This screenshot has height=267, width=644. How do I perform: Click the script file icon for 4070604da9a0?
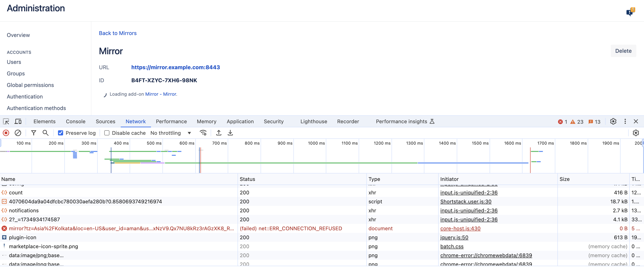tap(4, 202)
